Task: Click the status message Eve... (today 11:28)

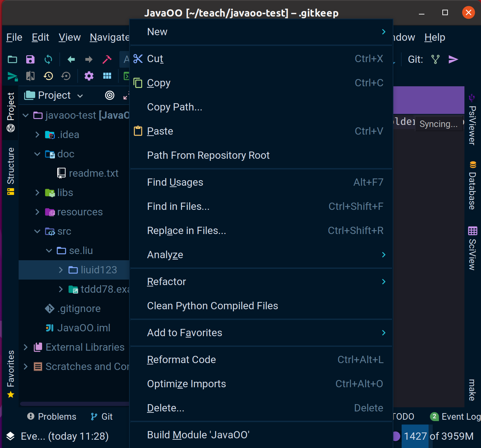Action: [x=65, y=436]
